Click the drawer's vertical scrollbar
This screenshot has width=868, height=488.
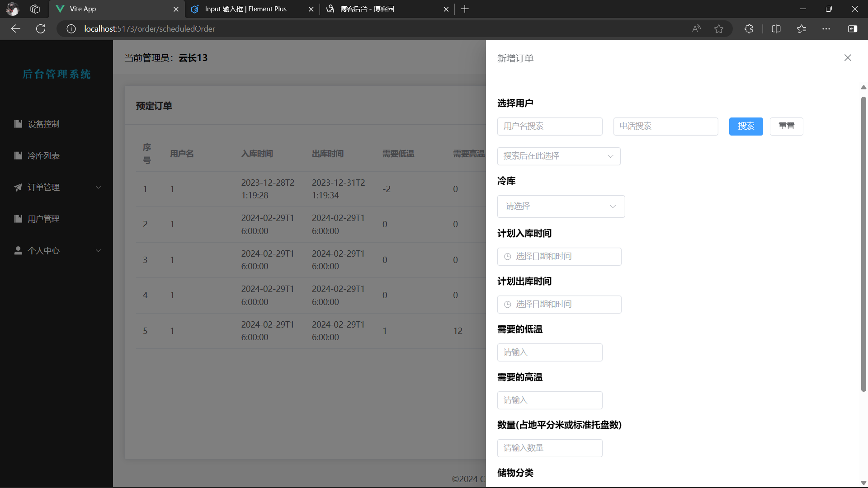pyautogui.click(x=863, y=244)
